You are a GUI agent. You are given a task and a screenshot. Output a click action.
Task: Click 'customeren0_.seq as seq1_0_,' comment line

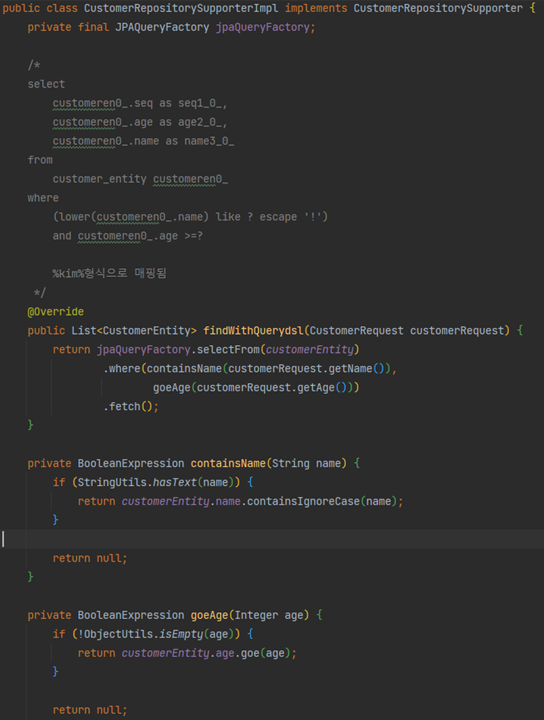coord(140,103)
